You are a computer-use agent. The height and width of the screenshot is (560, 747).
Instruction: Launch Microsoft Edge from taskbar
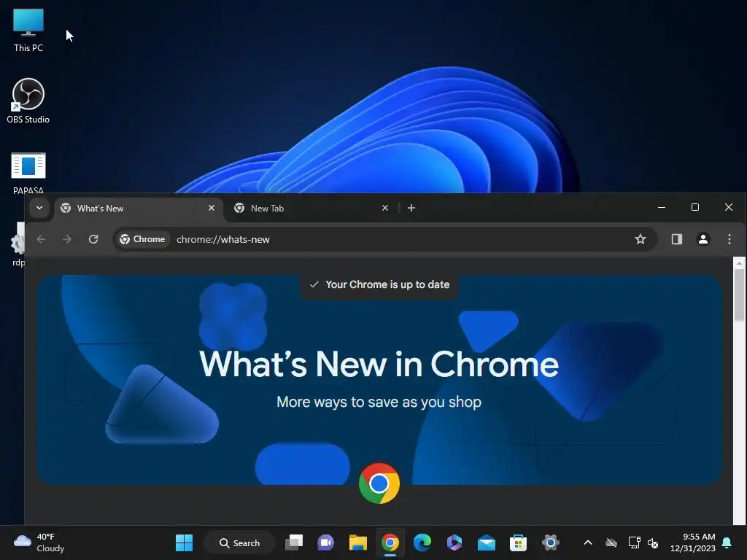click(422, 542)
